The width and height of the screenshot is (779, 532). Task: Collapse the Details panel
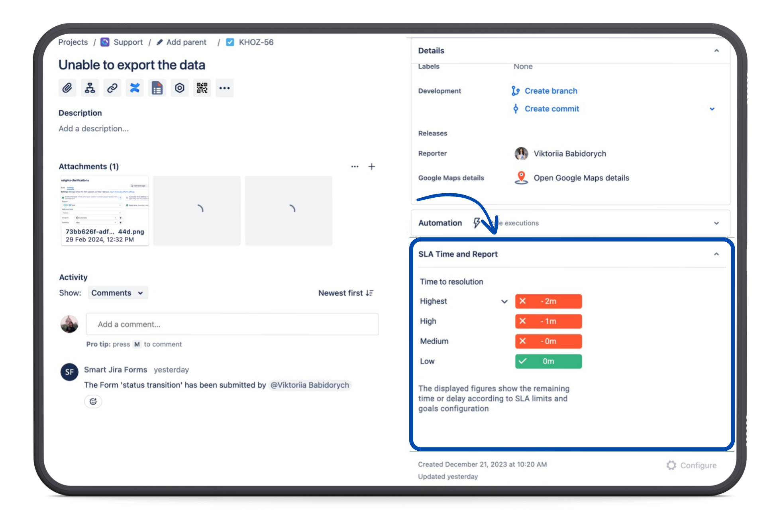pyautogui.click(x=716, y=51)
